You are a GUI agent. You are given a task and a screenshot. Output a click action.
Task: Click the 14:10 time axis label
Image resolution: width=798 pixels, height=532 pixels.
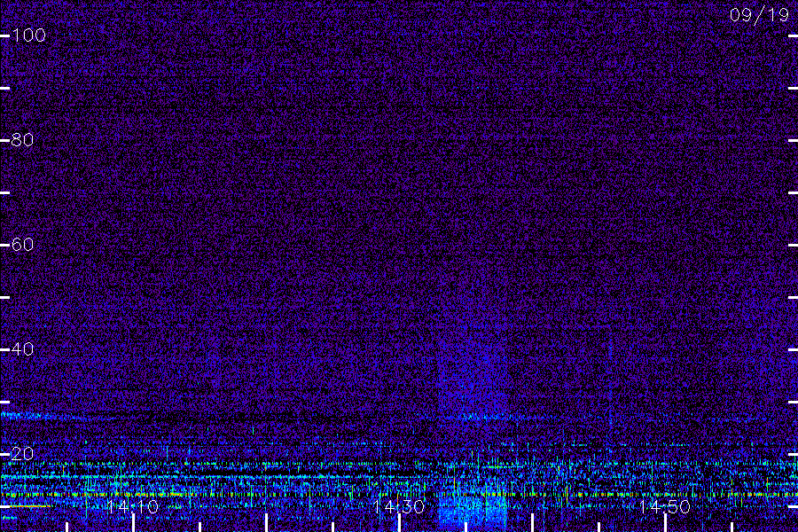click(x=133, y=506)
